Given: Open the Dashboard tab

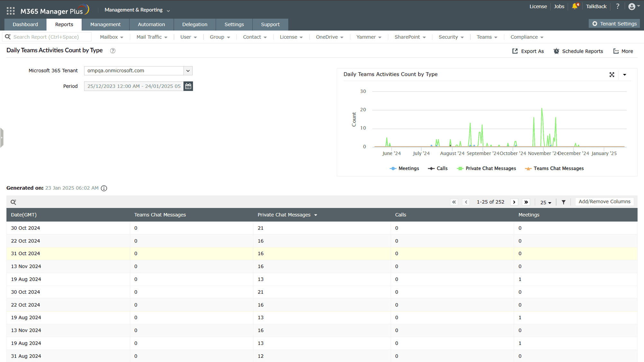Looking at the screenshot, I should click(x=25, y=24).
